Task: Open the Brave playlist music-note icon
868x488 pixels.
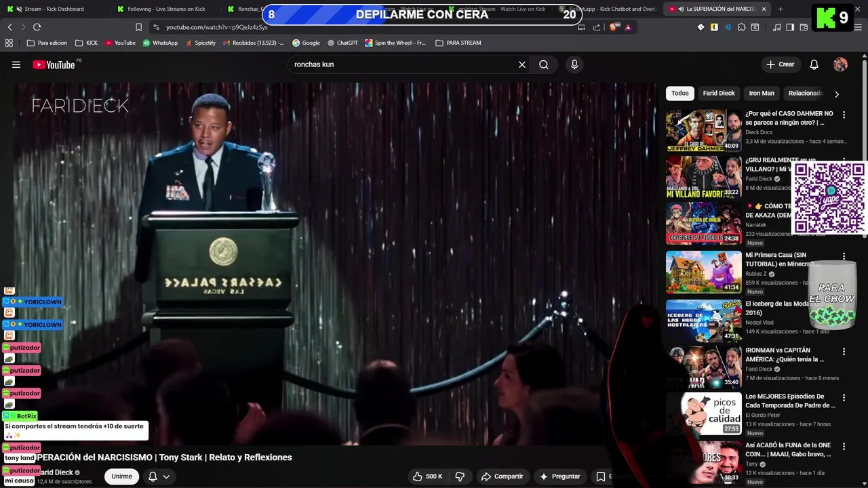Action: click(777, 27)
